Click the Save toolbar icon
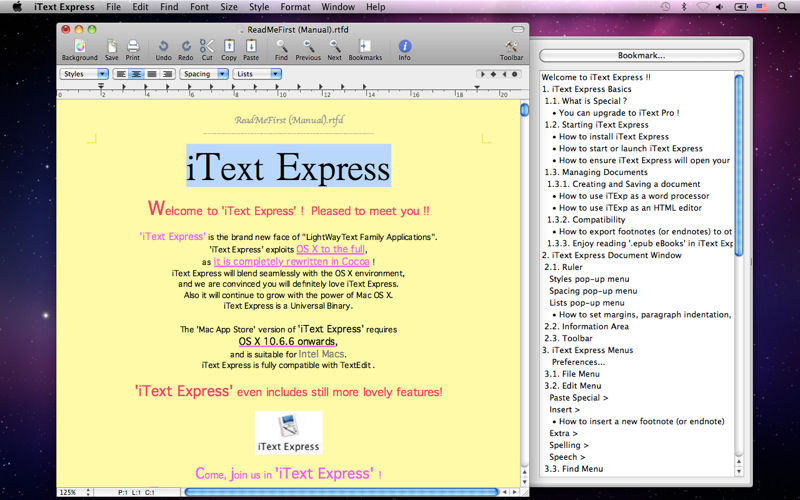The image size is (800, 500). tap(112, 50)
